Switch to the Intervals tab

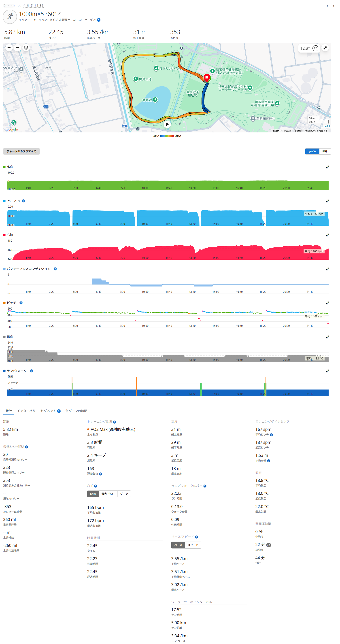click(x=26, y=411)
